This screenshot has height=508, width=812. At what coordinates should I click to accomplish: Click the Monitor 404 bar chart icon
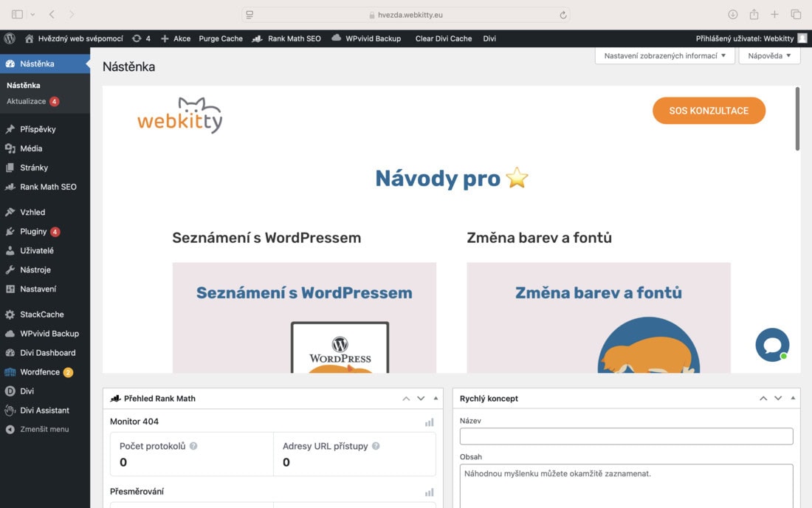click(x=430, y=422)
